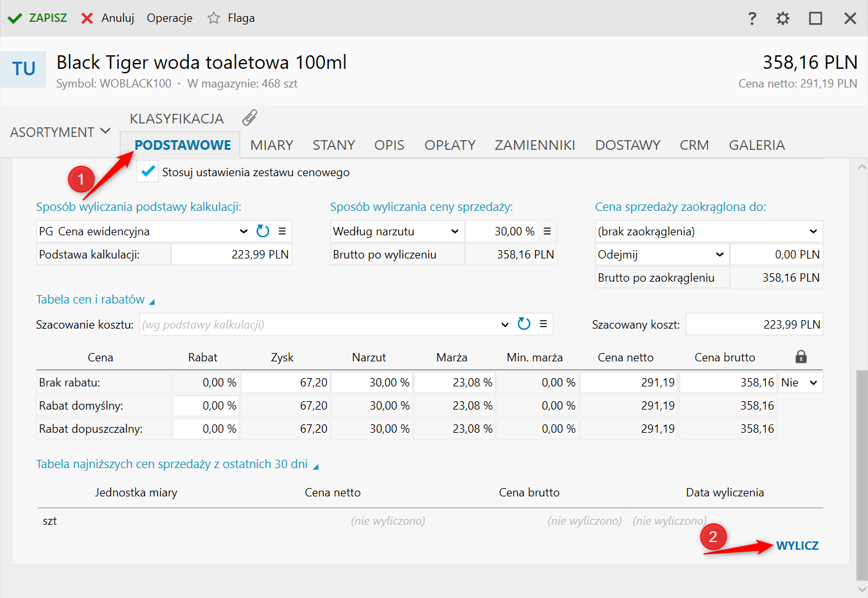Screen dimensions: 868x598
Task: Open help with the question mark icon
Action: [752, 18]
